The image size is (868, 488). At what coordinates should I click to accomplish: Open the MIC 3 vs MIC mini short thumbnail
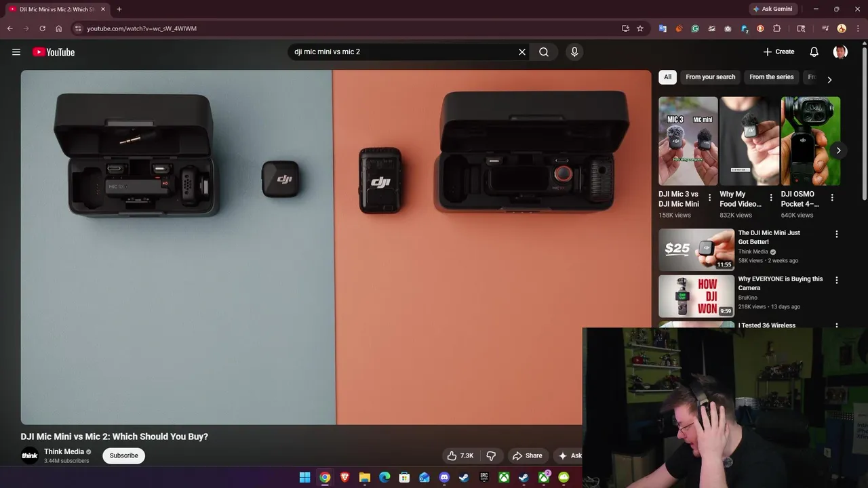click(x=688, y=141)
